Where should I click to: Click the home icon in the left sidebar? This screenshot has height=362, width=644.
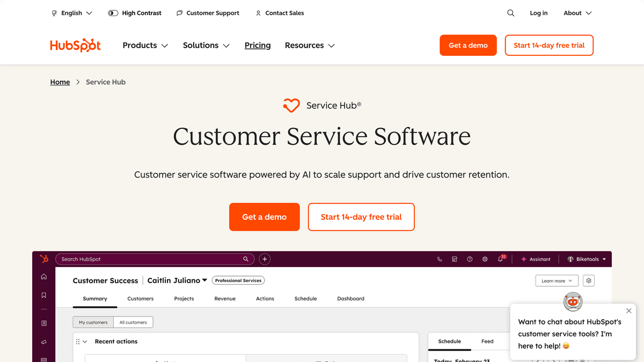click(44, 277)
